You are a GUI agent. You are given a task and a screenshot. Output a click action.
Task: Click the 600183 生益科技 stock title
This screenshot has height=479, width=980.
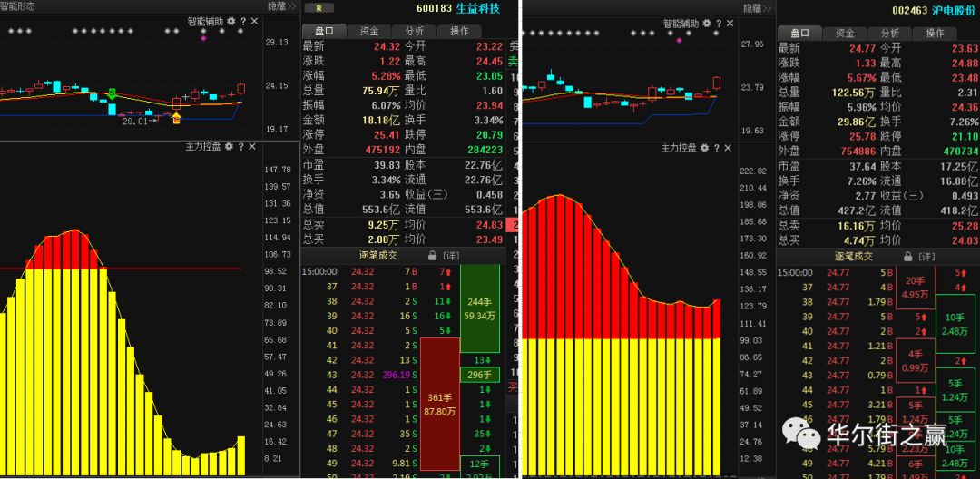[458, 9]
